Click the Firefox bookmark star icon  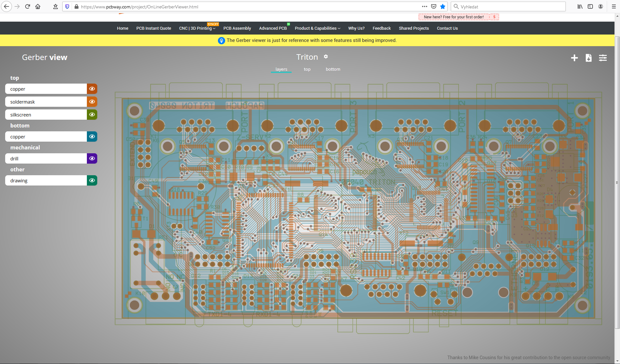point(443,7)
